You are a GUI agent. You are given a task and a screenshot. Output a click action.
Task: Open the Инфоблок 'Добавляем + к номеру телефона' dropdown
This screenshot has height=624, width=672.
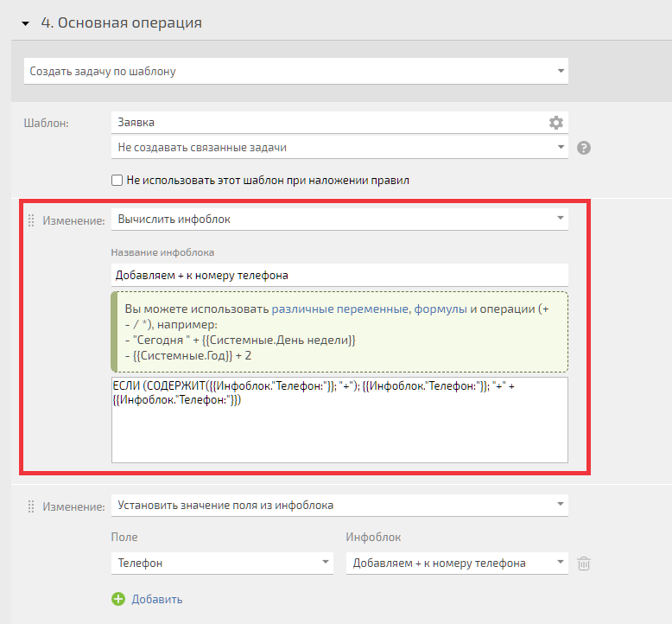457,563
